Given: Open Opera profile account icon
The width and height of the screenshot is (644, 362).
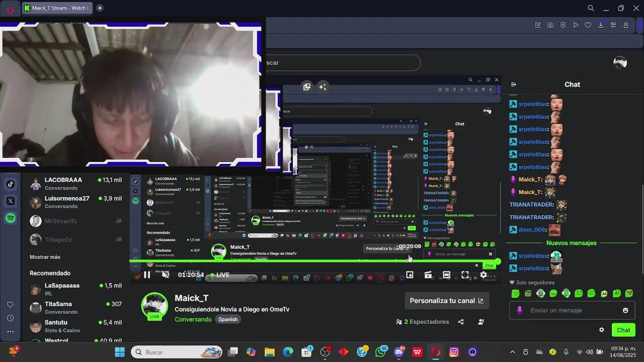Looking at the screenshot, I should [x=626, y=25].
